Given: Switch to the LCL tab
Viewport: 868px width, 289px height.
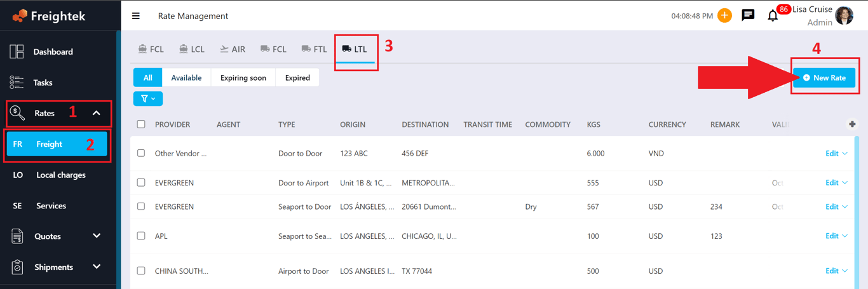Looking at the screenshot, I should click(x=192, y=49).
